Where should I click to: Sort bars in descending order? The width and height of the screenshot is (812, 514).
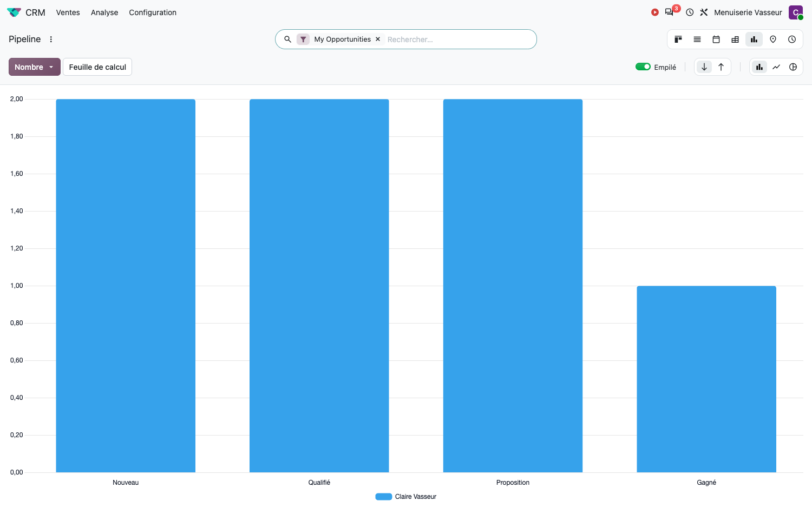(x=704, y=67)
